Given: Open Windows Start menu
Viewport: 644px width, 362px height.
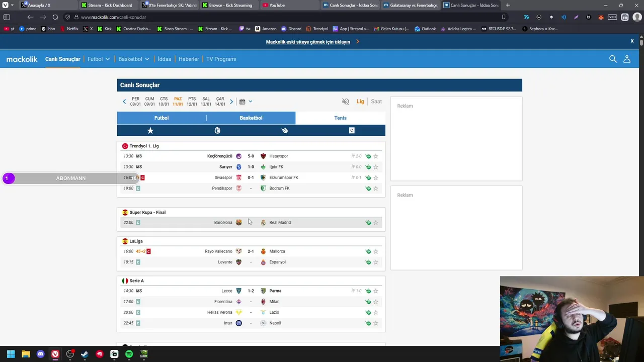Looking at the screenshot, I should coord(11,354).
